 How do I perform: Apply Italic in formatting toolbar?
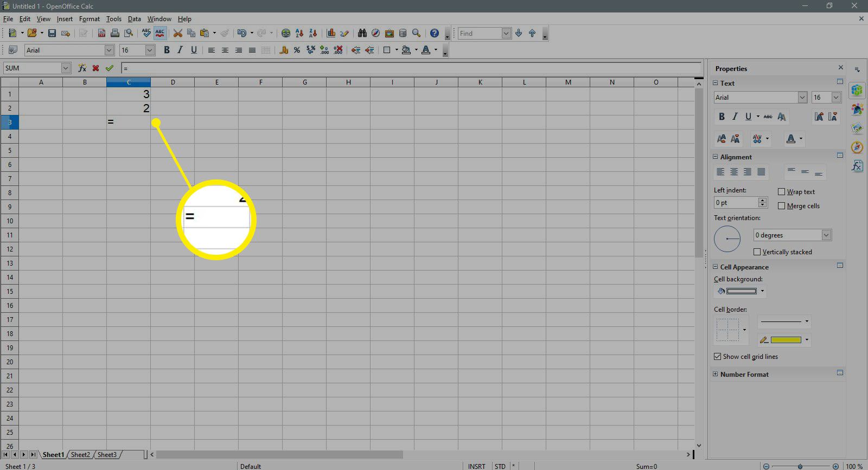coord(180,50)
